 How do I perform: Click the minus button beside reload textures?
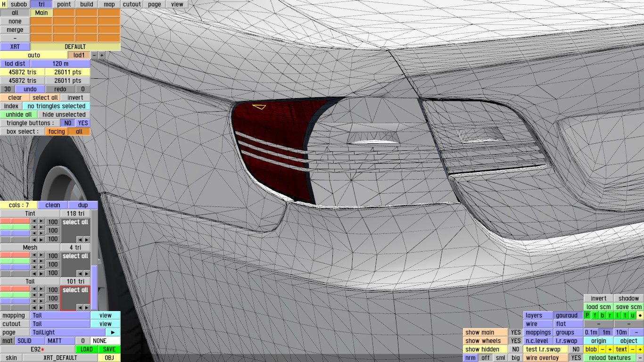coord(640,358)
